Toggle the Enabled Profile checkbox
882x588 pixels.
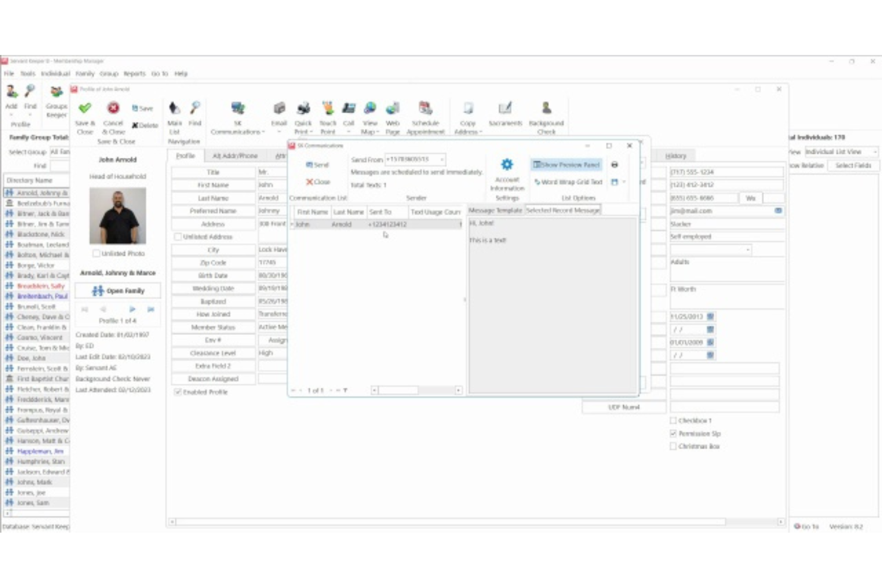click(x=178, y=392)
